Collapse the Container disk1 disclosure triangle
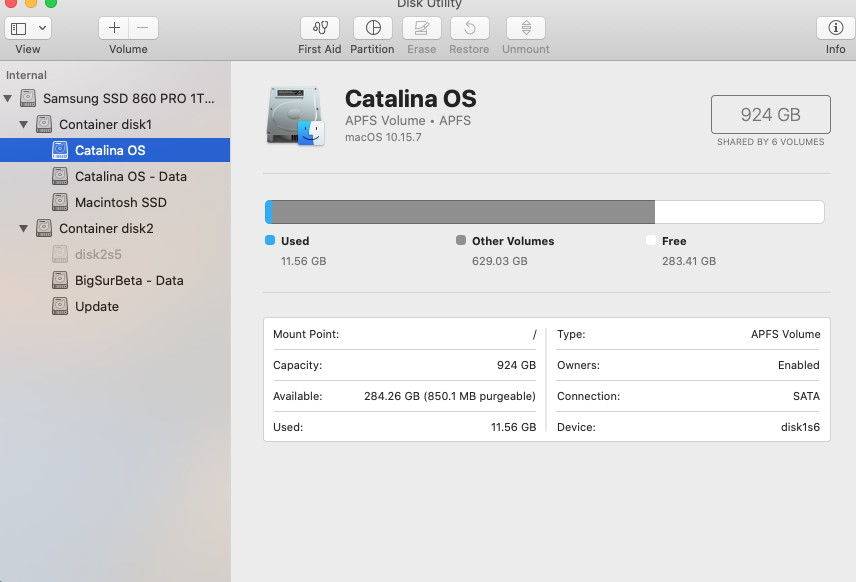The image size is (856, 582). (x=23, y=124)
